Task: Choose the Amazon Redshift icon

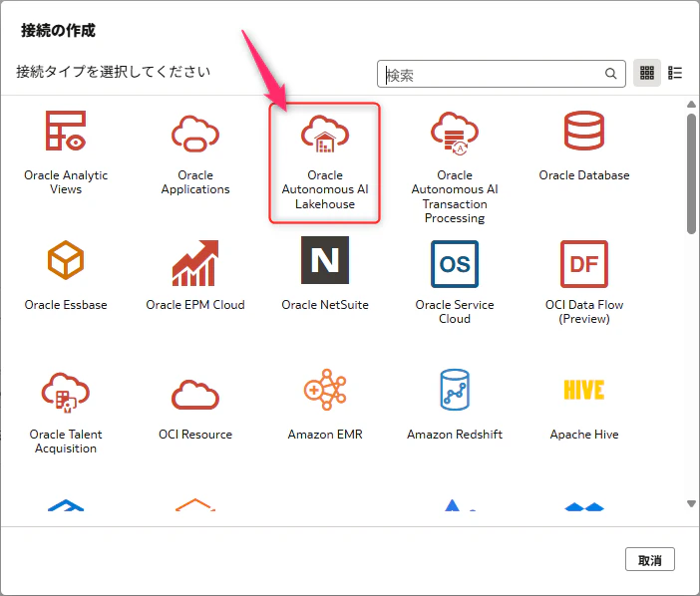Action: click(x=455, y=390)
